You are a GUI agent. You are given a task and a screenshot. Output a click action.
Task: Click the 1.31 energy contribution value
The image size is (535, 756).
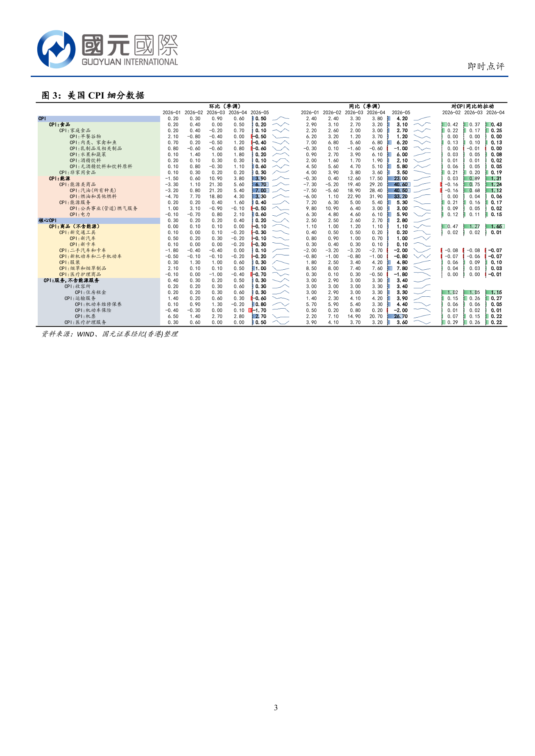tap(496, 178)
